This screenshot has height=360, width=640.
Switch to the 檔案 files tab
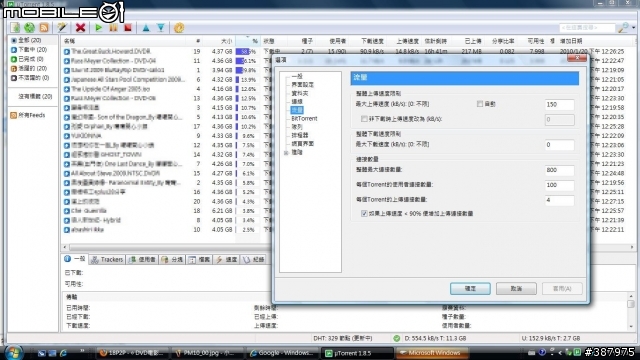point(200,260)
